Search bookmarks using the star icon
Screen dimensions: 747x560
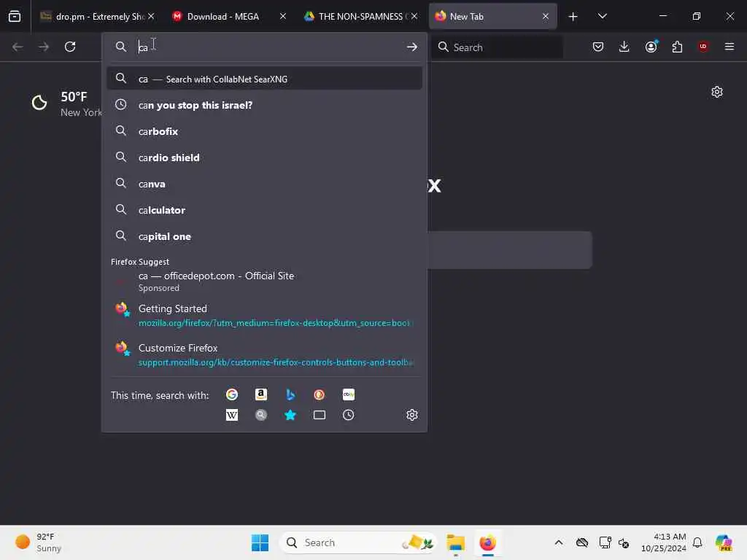(x=290, y=415)
